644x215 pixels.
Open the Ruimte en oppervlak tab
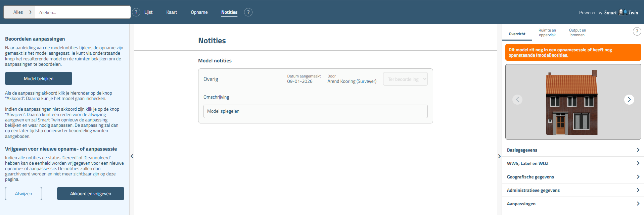tap(547, 33)
